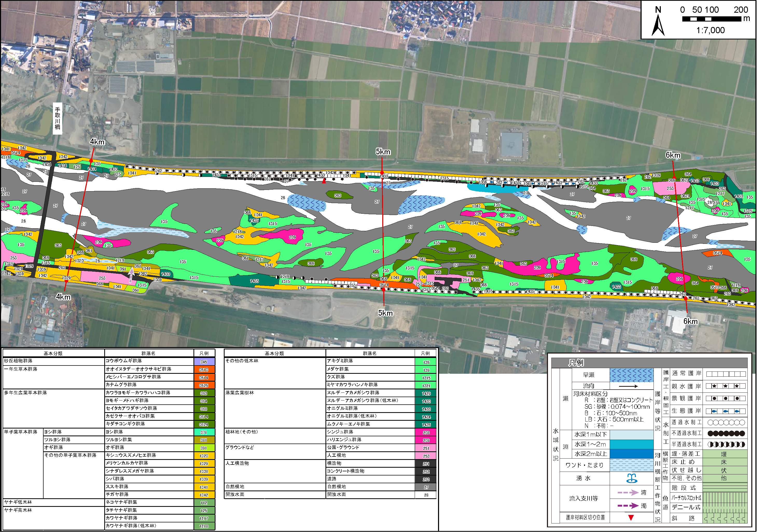Click the 045 コウボウムギ群落 color swatch
This screenshot has width=757, height=532.
pyautogui.click(x=204, y=362)
